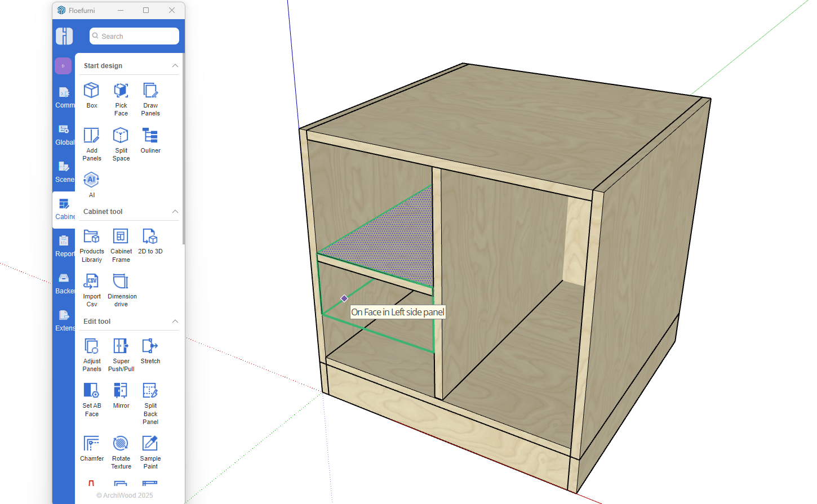This screenshot has width=817, height=504.
Task: Collapse the Cabinet tool section
Action: point(175,212)
